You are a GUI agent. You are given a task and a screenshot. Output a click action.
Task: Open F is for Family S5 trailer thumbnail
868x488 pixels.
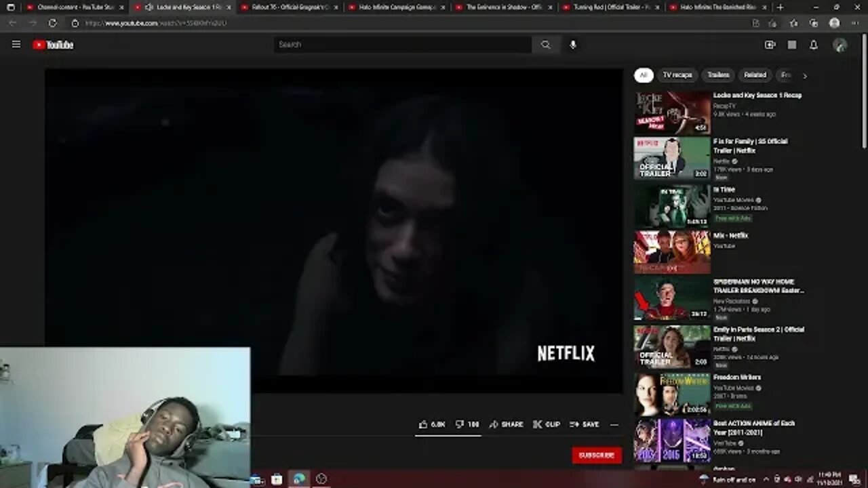tap(672, 159)
